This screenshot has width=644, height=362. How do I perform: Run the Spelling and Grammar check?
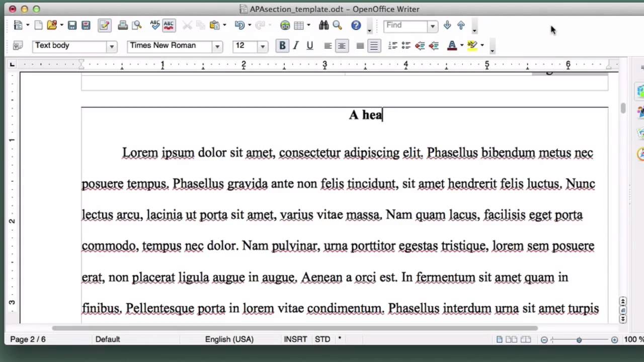click(x=155, y=25)
